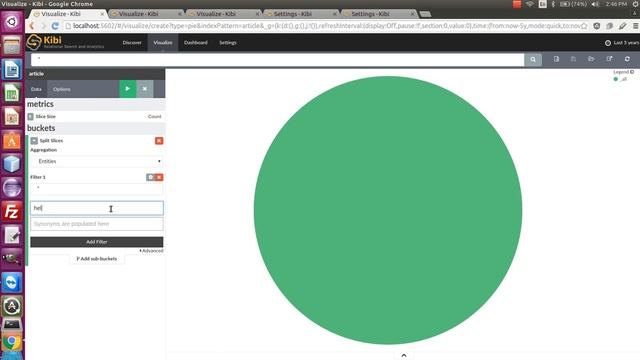Viewport: 640px width, 360px height.
Task: Toggle Filter 1 label editor icon
Action: pos(151,177)
